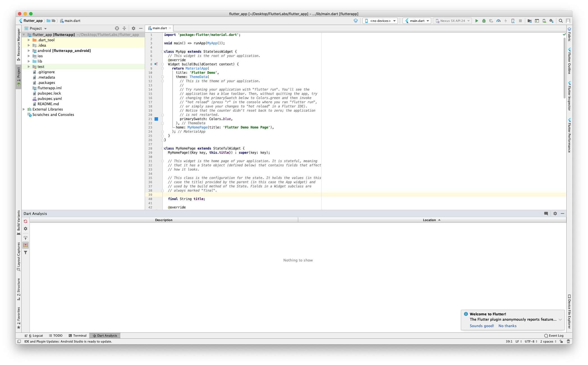Select pubspec.yaml in the project tree
Viewport: 588px width, 365px height.
tap(49, 98)
